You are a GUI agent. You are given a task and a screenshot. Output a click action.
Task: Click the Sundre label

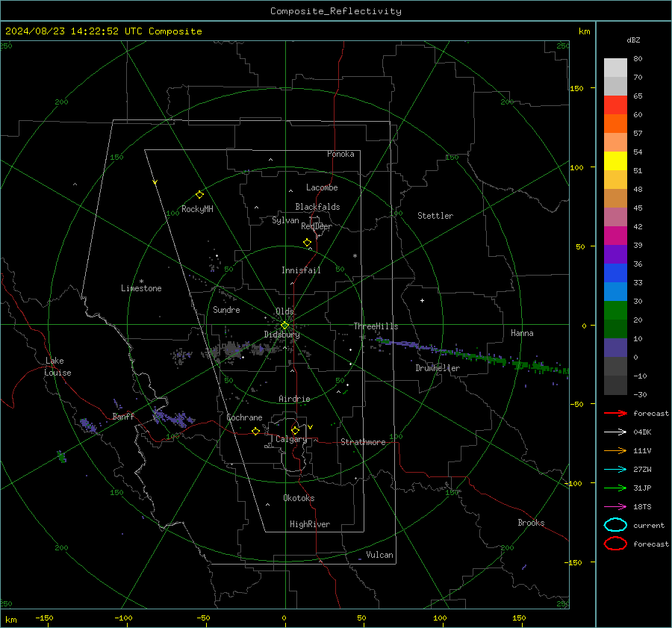[227, 310]
